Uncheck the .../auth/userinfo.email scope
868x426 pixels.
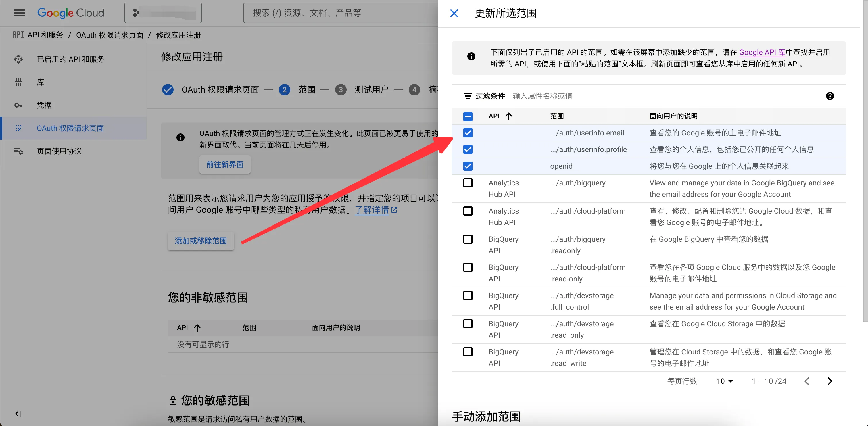[468, 133]
